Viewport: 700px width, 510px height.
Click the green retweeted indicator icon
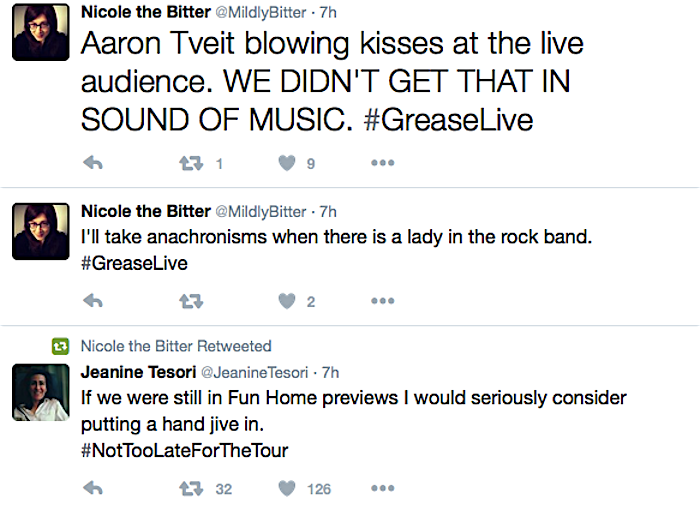click(x=60, y=346)
